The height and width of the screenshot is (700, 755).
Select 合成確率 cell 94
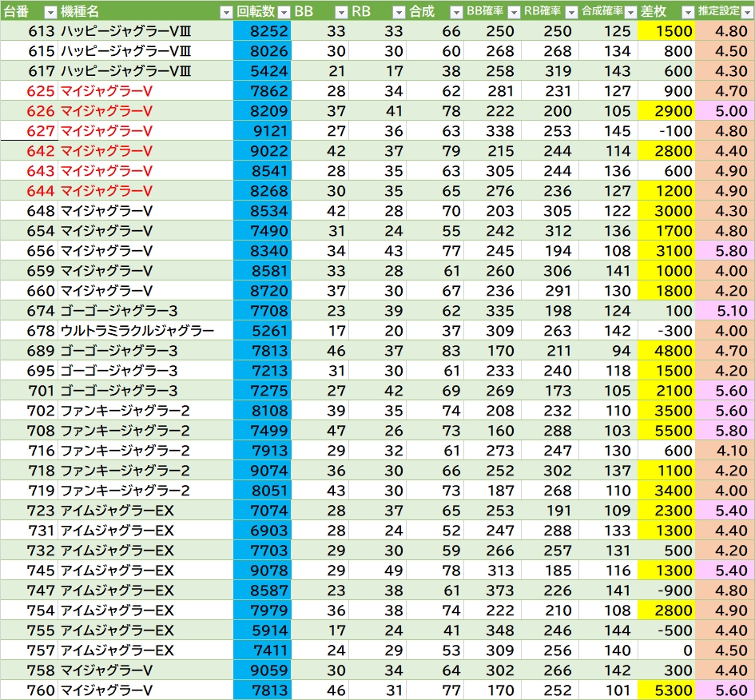(609, 351)
